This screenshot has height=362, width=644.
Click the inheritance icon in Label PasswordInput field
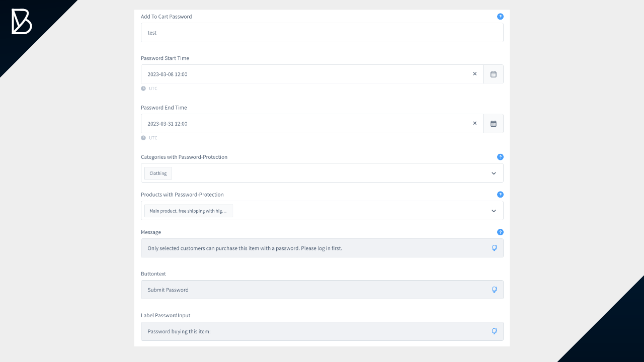494,331
